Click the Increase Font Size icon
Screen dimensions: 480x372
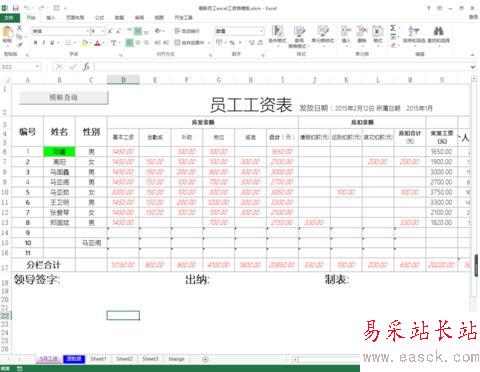[x=110, y=31]
